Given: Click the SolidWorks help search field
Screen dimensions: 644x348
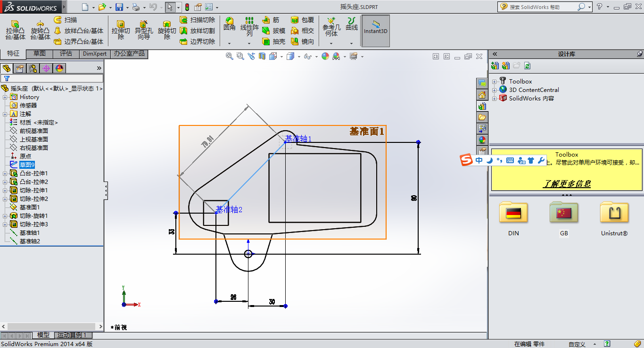Looking at the screenshot, I should tap(542, 7).
